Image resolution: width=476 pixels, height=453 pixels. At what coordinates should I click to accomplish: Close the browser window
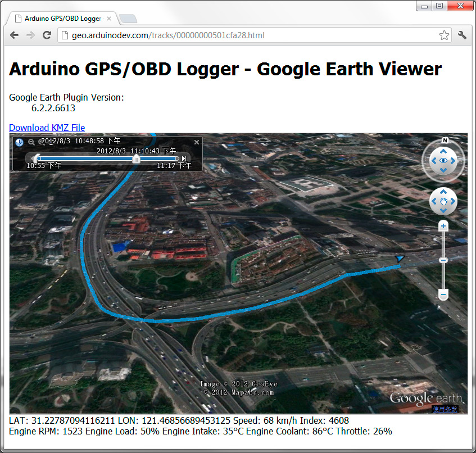click(460, 6)
